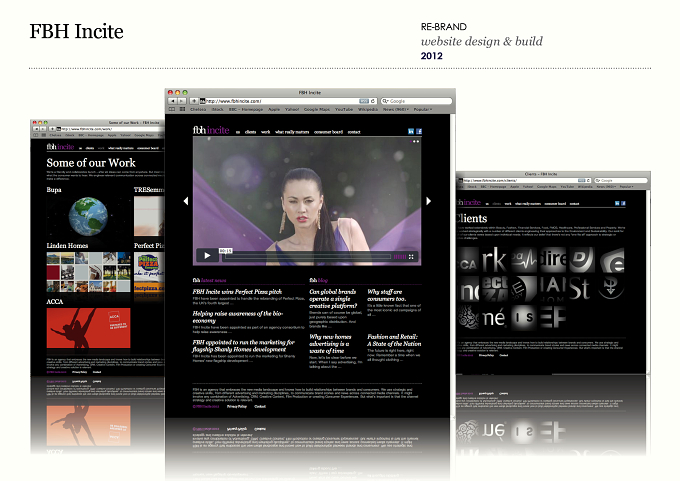Open the Perfect Pizza pitch news article
This screenshot has height=481, width=680.
[x=237, y=292]
